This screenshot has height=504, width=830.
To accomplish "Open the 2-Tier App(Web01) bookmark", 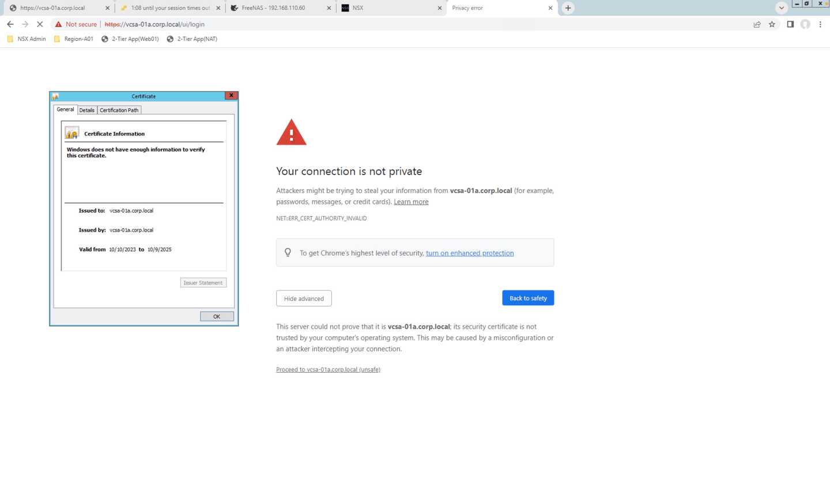I will [x=130, y=39].
